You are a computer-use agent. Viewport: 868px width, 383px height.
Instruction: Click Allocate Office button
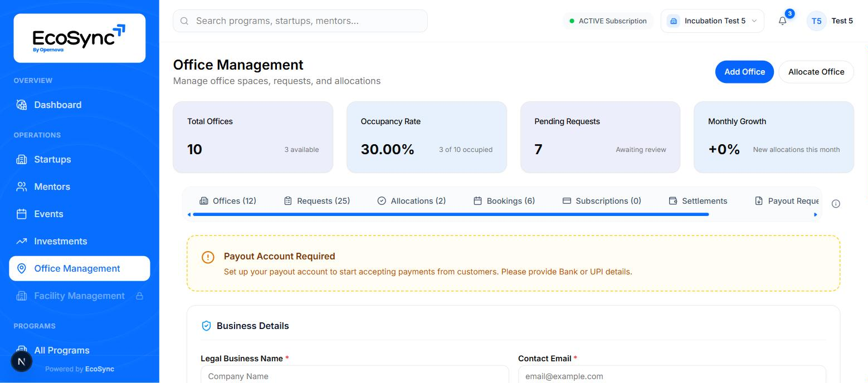coord(816,72)
